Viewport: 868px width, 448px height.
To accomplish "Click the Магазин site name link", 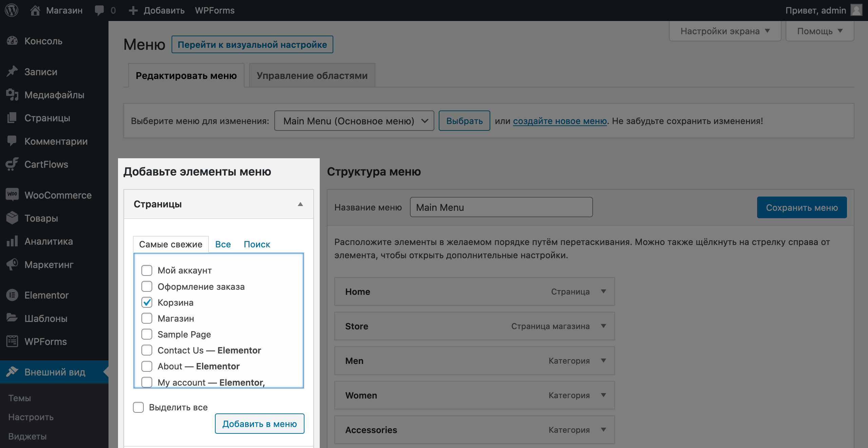I will 64,11.
